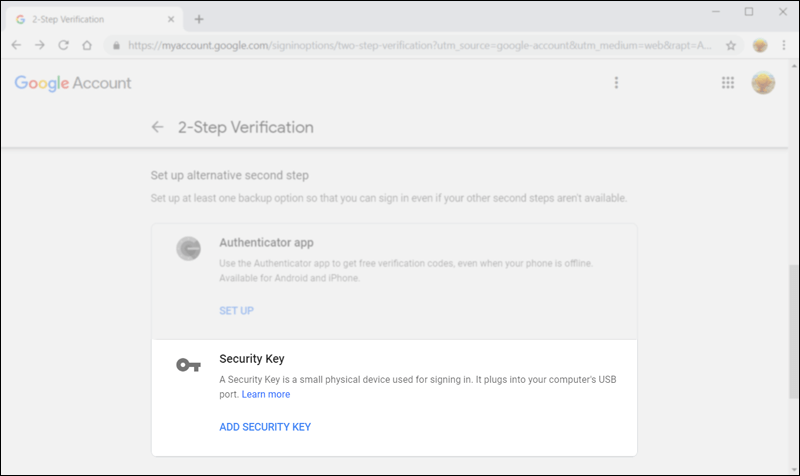Click the Authenticator app icon
The width and height of the screenshot is (800, 476).
coord(188,249)
